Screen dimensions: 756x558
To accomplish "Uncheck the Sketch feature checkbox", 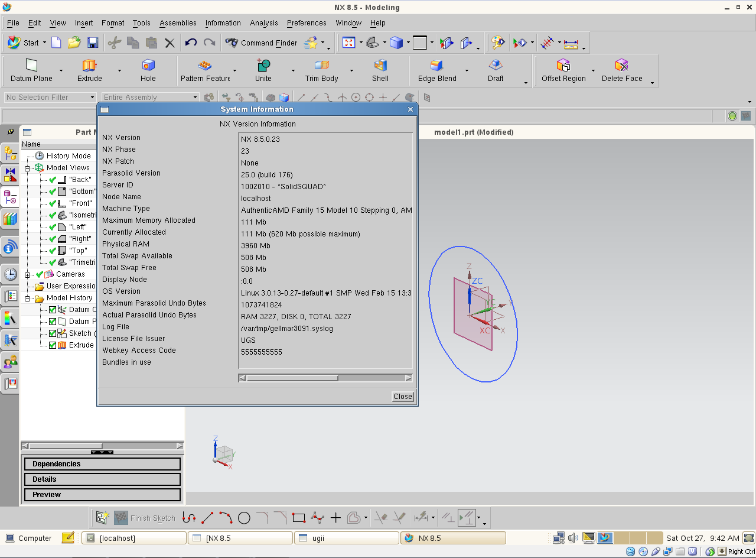I will point(53,333).
